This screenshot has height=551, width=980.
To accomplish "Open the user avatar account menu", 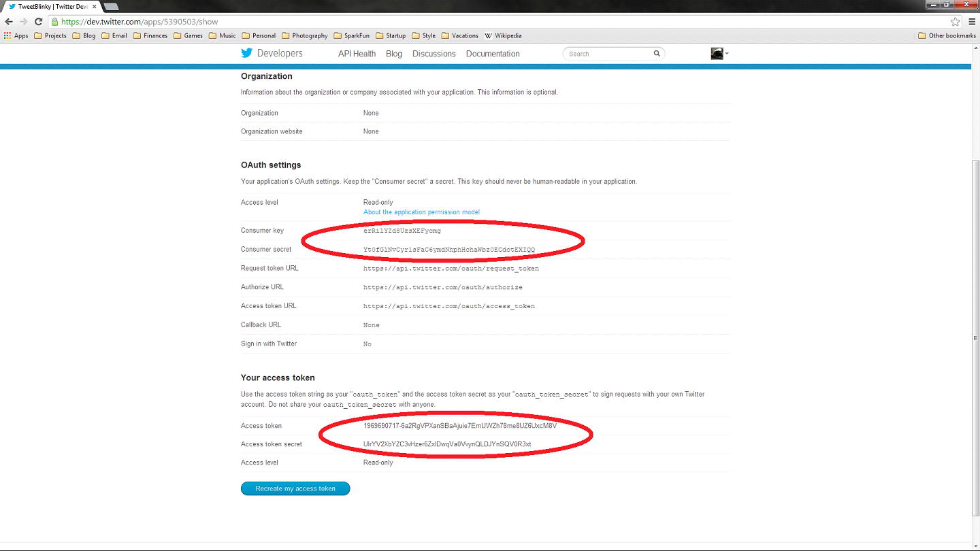I will point(719,53).
